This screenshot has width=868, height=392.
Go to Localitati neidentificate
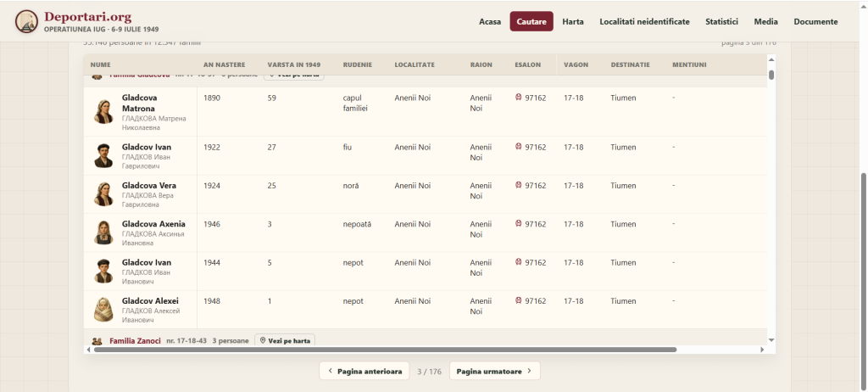pos(644,21)
